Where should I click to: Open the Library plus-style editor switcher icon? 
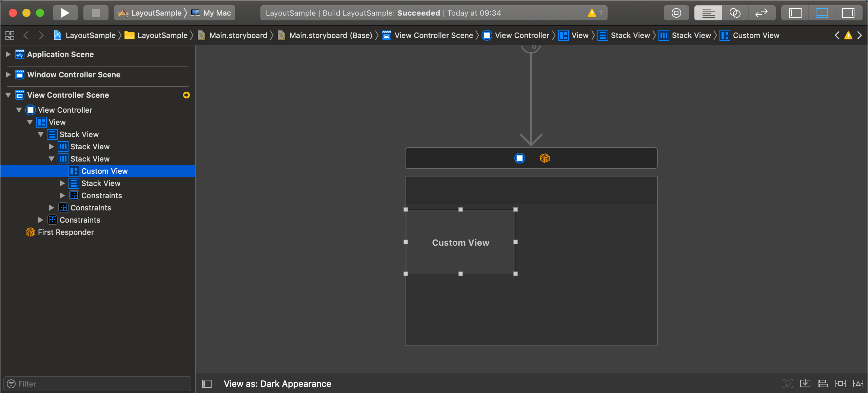(676, 13)
